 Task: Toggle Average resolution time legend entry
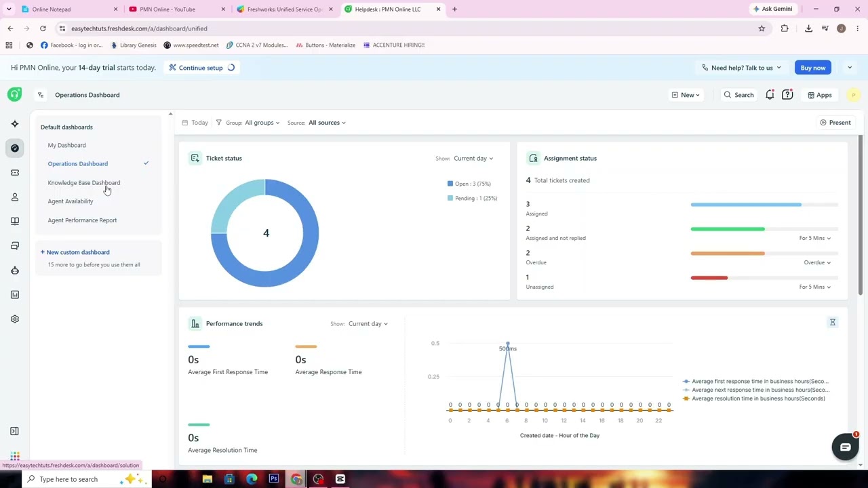point(753,399)
